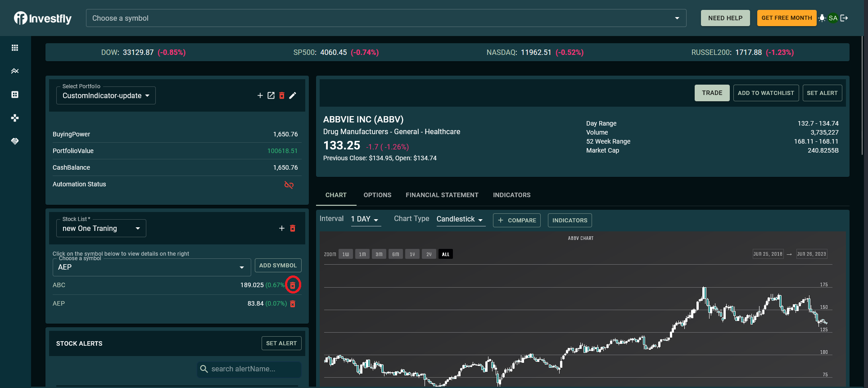Change the Candlestick chart type dropdown

tap(461, 219)
